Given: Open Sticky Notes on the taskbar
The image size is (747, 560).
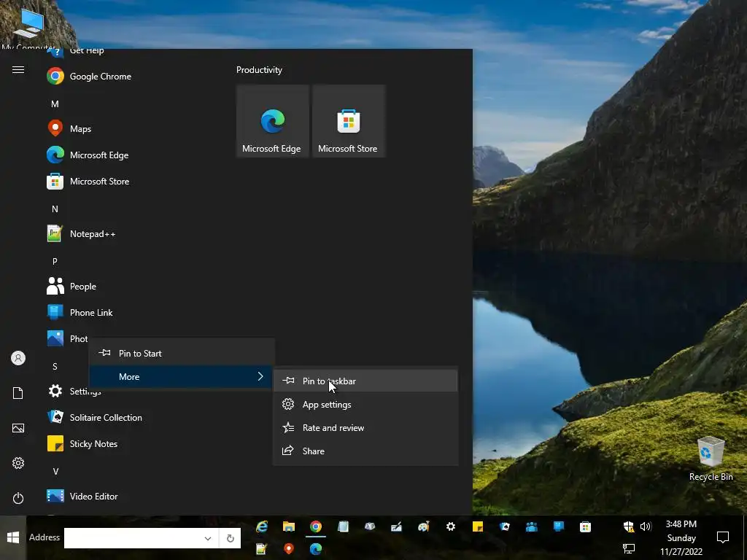Looking at the screenshot, I should tap(478, 526).
